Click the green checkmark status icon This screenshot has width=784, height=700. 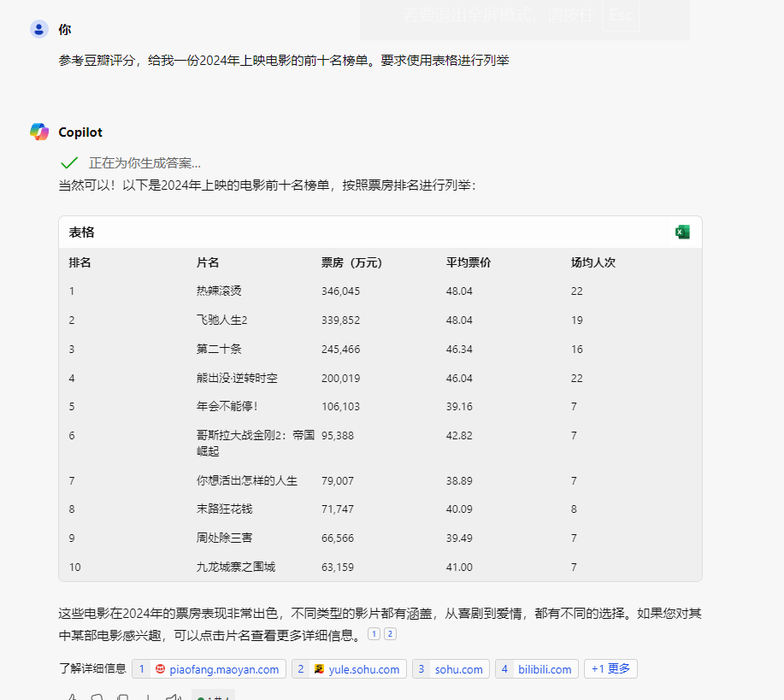tap(69, 162)
